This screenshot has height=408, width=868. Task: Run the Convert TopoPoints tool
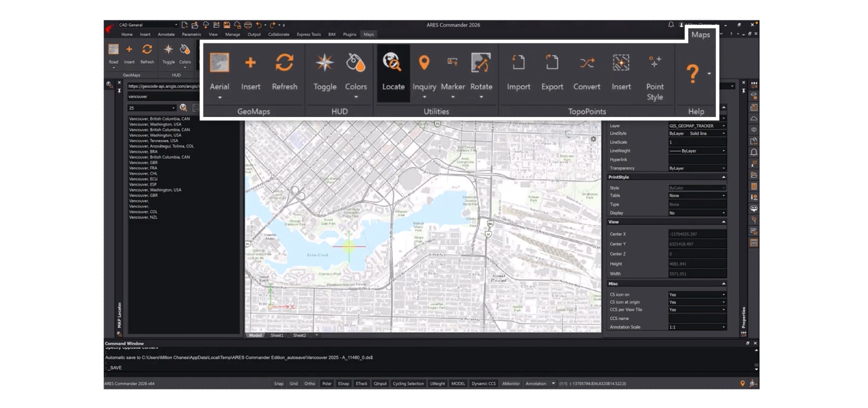click(x=587, y=72)
